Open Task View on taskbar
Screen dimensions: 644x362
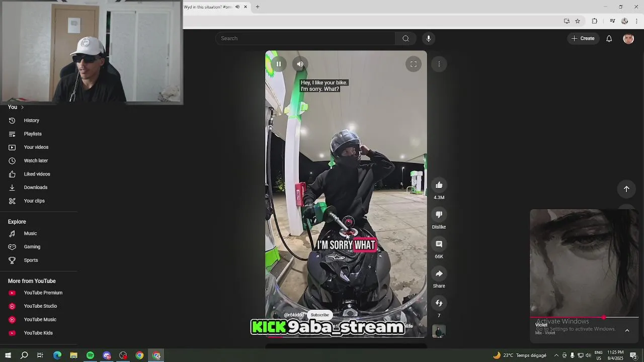(x=40, y=355)
